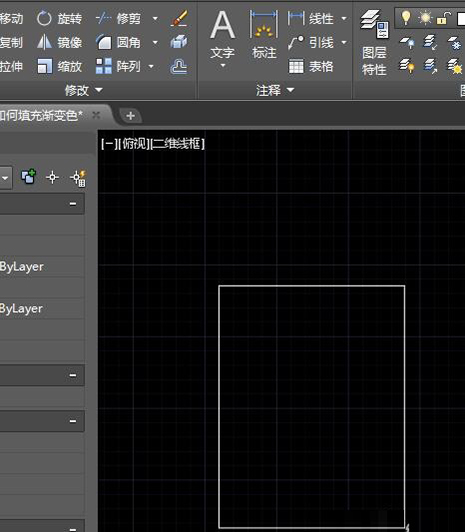The image size is (465, 532).
Task: Insert a Table (表格)
Action: 311,66
